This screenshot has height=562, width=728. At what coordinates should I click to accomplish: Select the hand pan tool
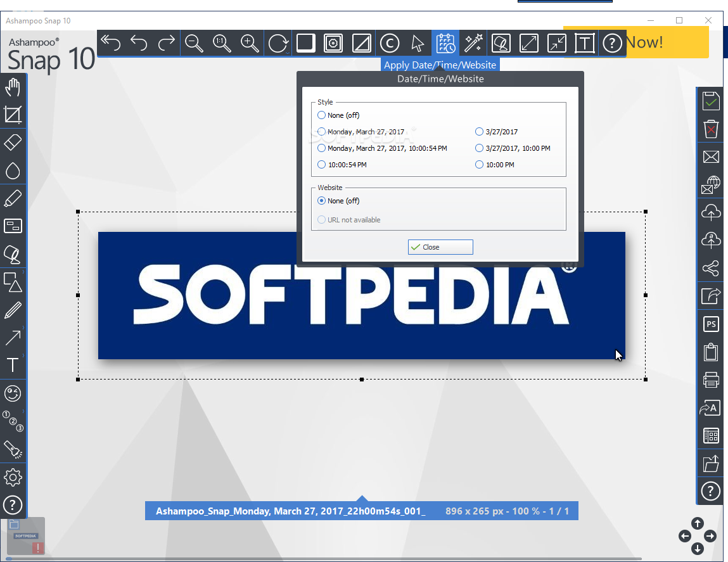(x=13, y=87)
